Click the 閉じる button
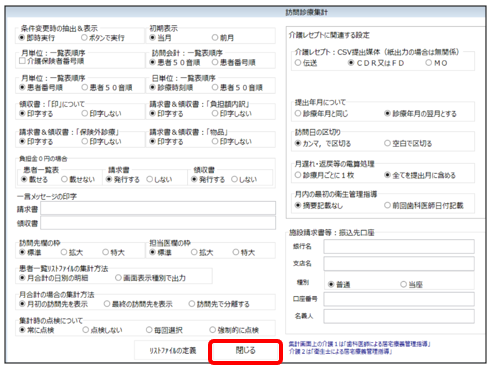The height and width of the screenshot is (368, 493). point(246,351)
